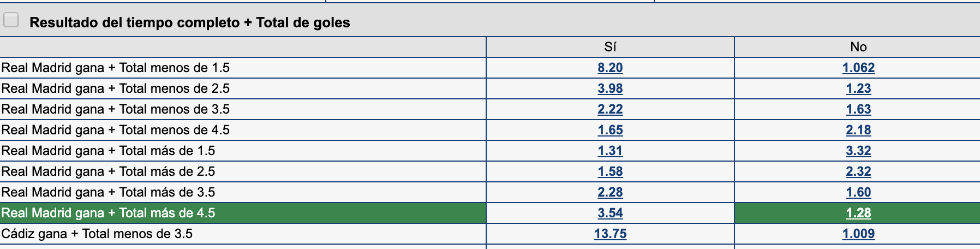This screenshot has height=249, width=980.
Task: Pick 2.32 No for Total más de 2.5
Action: [858, 171]
